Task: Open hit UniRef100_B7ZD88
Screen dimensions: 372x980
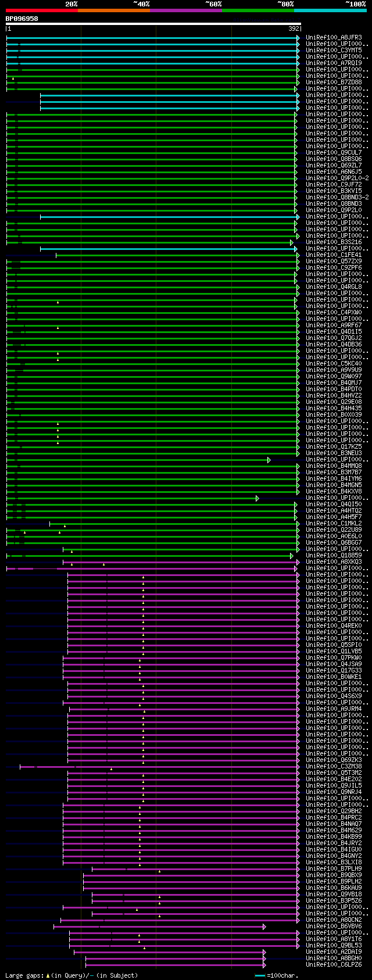Action: pyautogui.click(x=334, y=83)
